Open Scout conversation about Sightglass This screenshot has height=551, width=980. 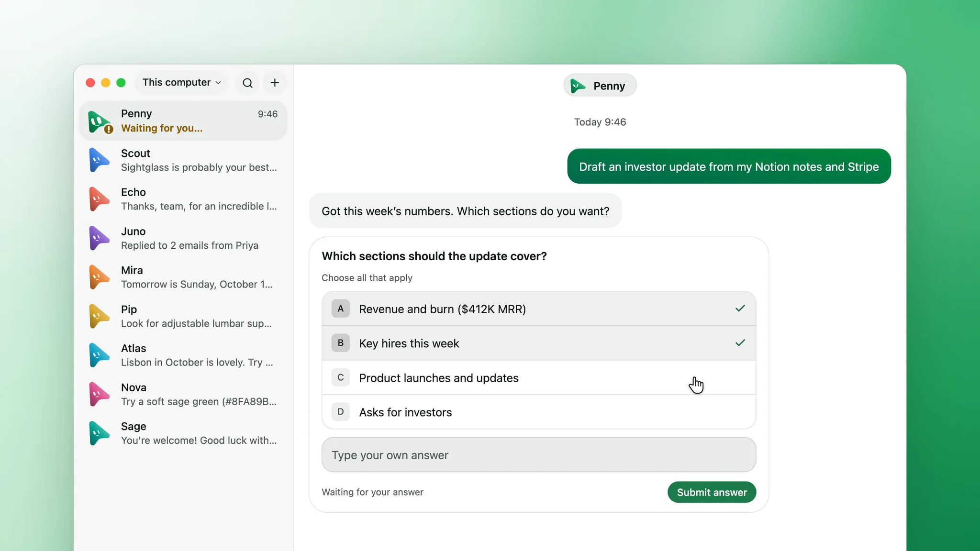coord(183,160)
